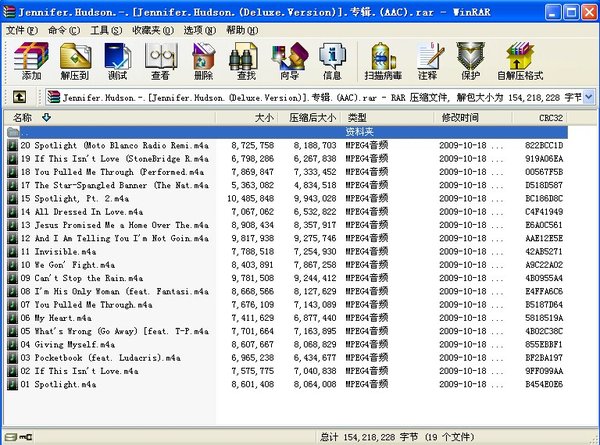Go up one level with arrow button

click(20, 97)
